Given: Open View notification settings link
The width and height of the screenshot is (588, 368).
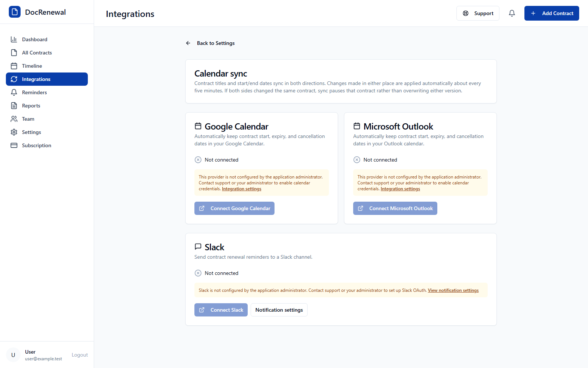Looking at the screenshot, I should [x=453, y=290].
